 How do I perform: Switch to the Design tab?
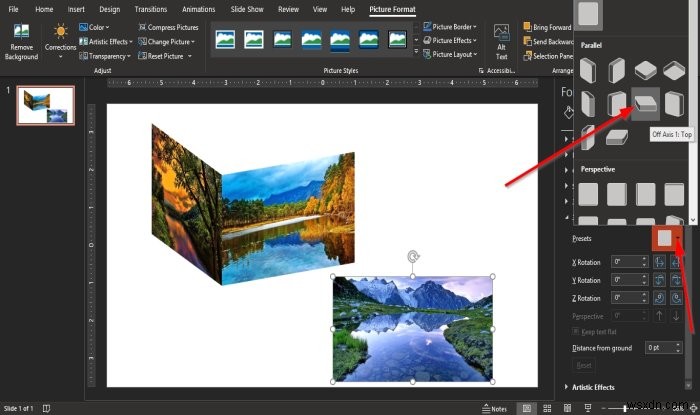[x=109, y=9]
